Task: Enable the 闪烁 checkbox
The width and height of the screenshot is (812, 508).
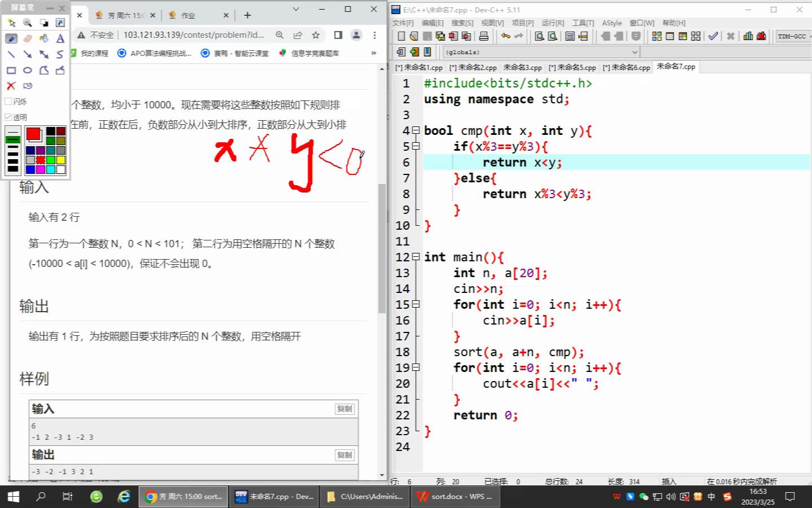Action: [8, 102]
